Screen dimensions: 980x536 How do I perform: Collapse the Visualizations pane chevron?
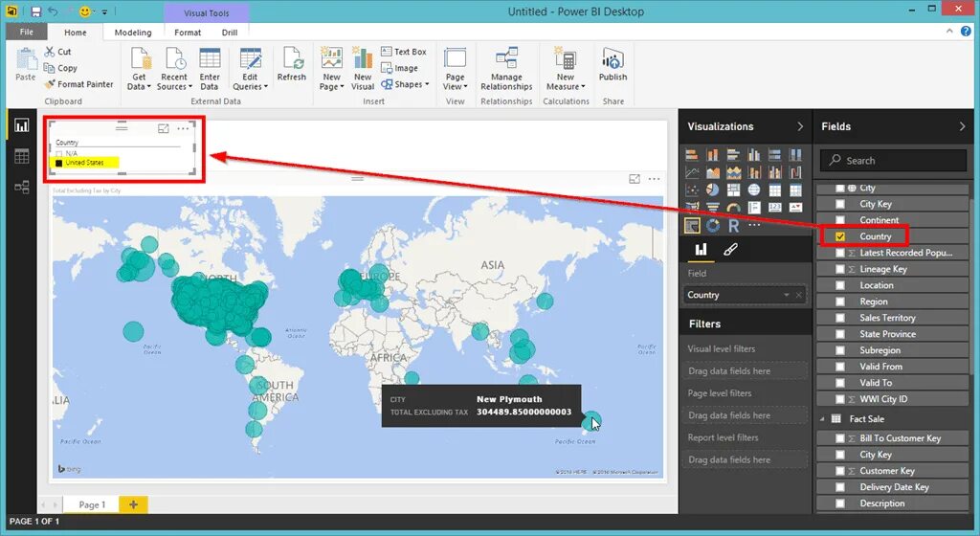point(800,126)
